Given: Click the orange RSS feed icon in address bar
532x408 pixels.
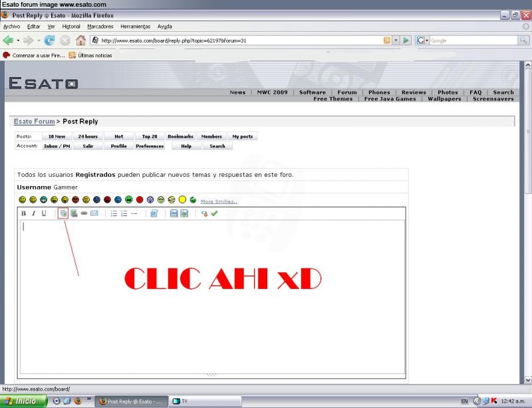Looking at the screenshot, I should click(387, 41).
